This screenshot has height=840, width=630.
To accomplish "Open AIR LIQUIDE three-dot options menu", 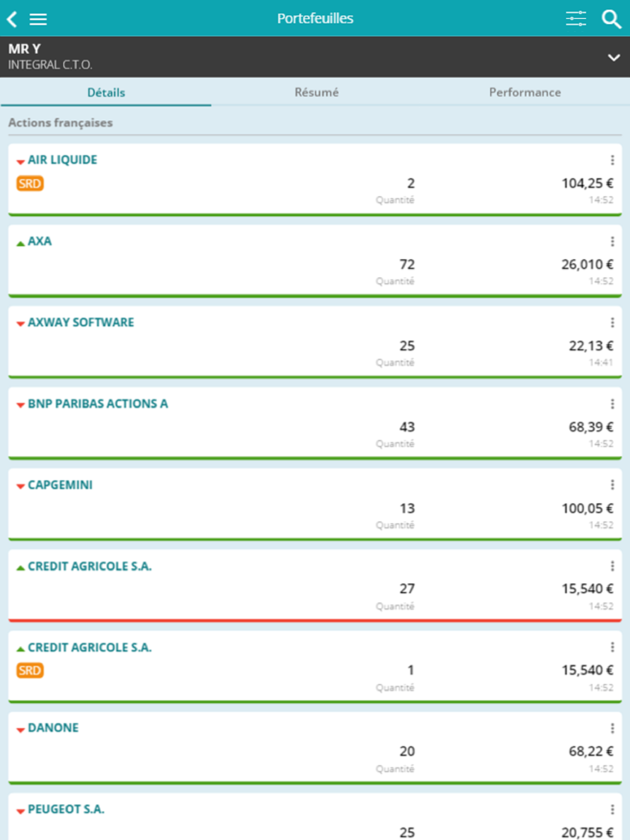I will (612, 160).
